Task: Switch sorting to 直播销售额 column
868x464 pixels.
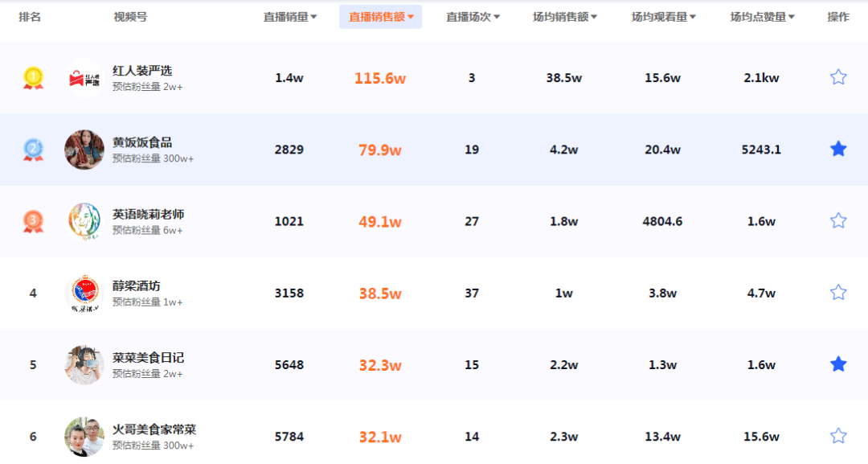Action: coord(379,15)
